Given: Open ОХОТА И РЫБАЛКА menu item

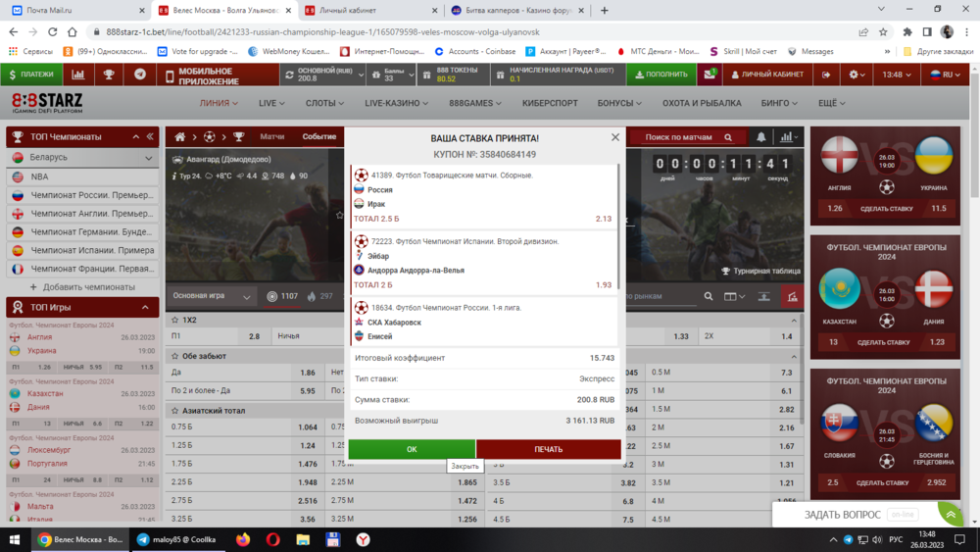Looking at the screenshot, I should (702, 103).
